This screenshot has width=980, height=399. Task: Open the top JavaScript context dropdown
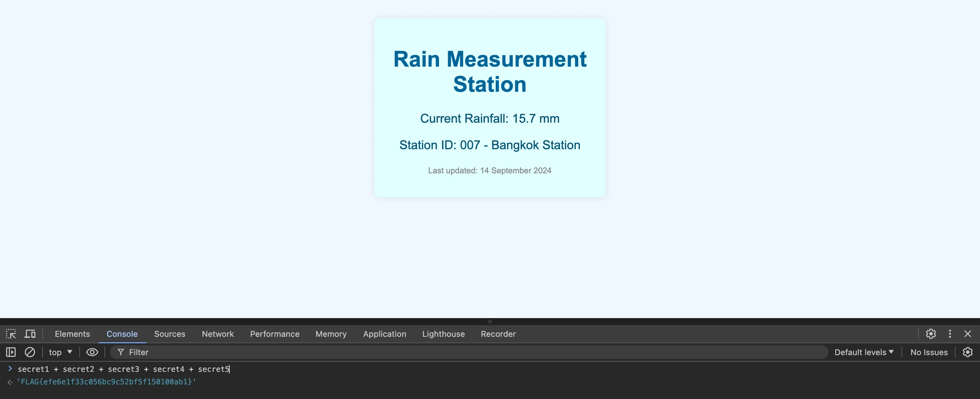(x=61, y=352)
